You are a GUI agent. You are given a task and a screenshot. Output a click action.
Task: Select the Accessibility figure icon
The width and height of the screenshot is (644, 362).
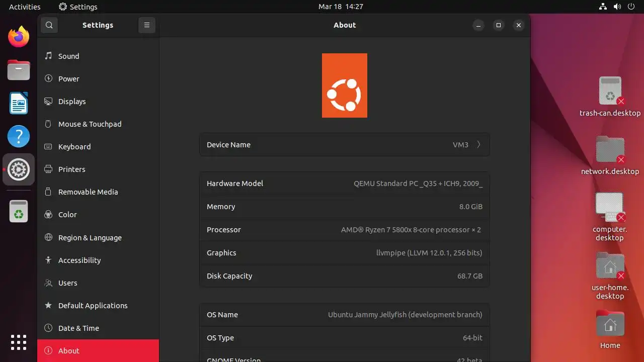coord(48,260)
